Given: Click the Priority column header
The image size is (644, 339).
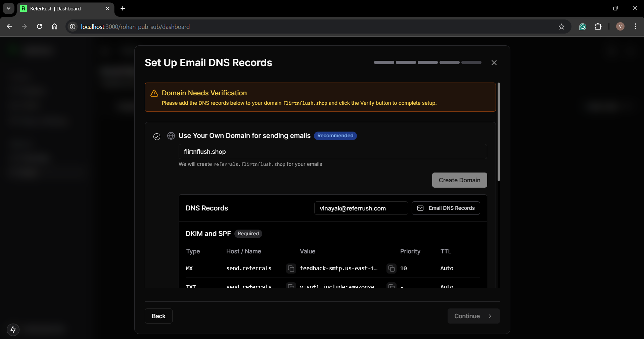Looking at the screenshot, I should click(410, 251).
